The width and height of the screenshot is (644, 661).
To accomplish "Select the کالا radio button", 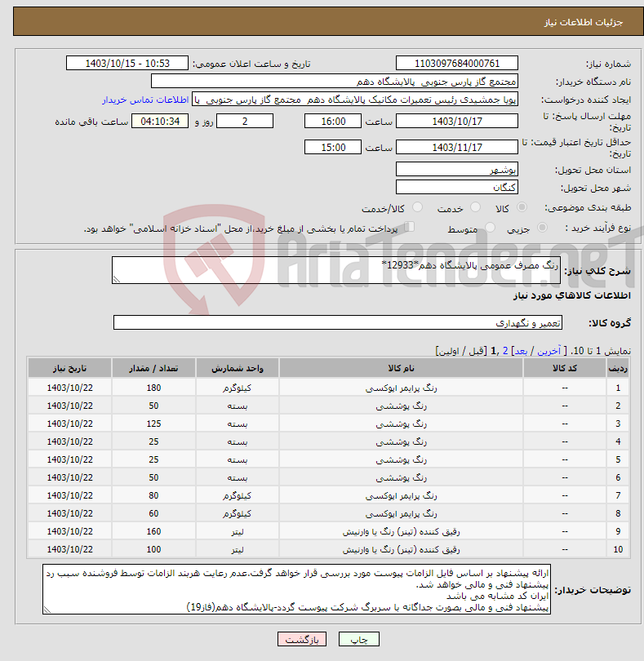I will click(x=522, y=207).
